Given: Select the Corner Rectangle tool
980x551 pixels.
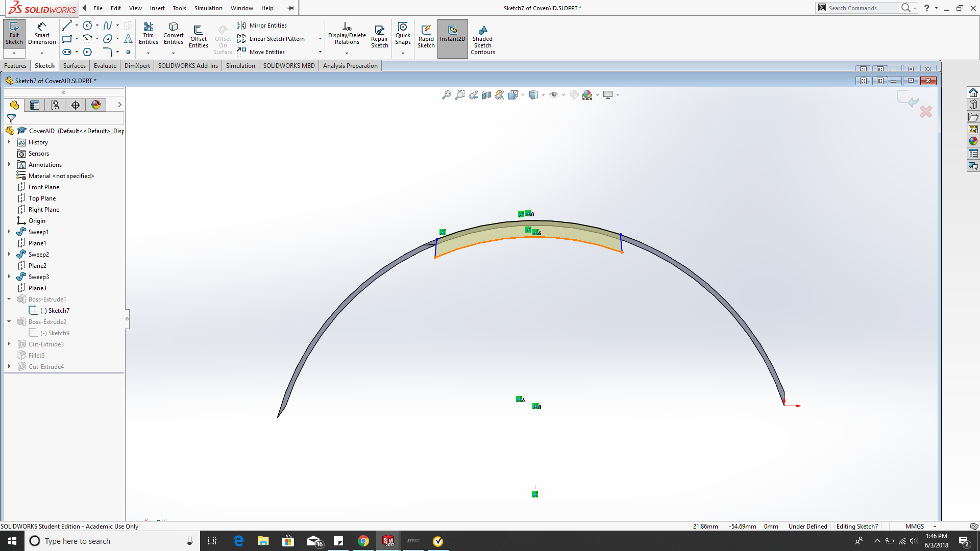Looking at the screenshot, I should point(67,39).
